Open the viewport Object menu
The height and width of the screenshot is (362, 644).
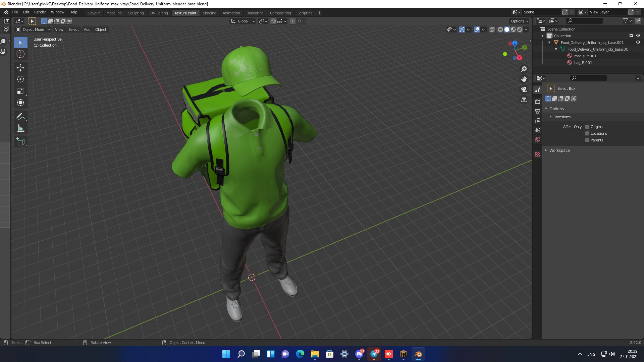[x=101, y=29]
